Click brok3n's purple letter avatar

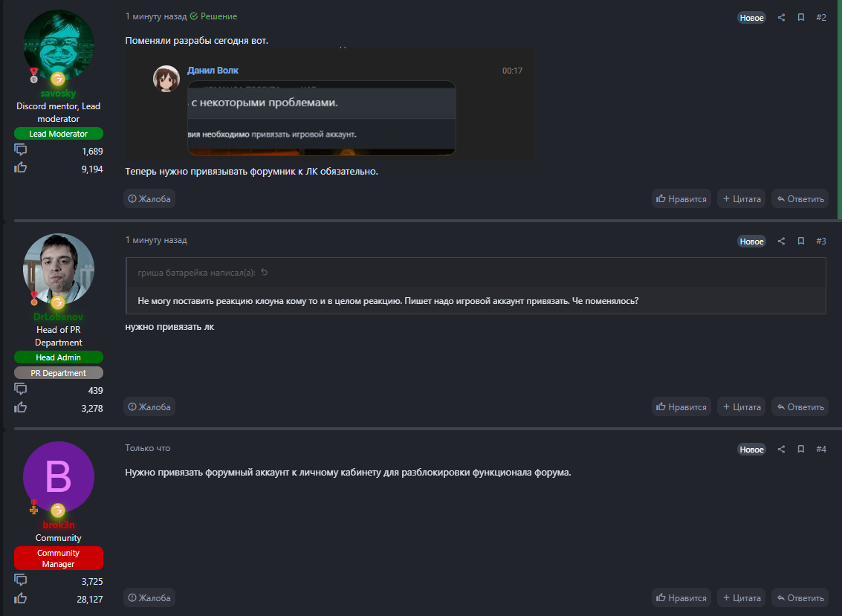coord(59,477)
